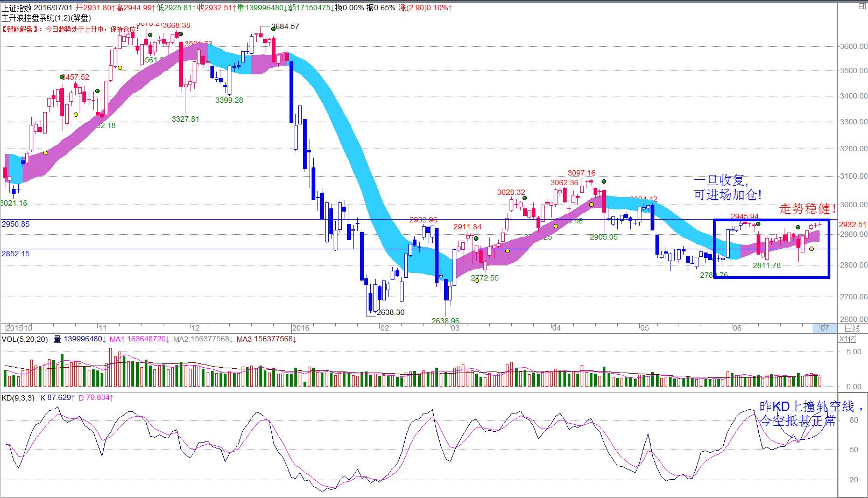Click the 收2932.51 closing price in header
The image size is (868, 498).
pos(216,8)
